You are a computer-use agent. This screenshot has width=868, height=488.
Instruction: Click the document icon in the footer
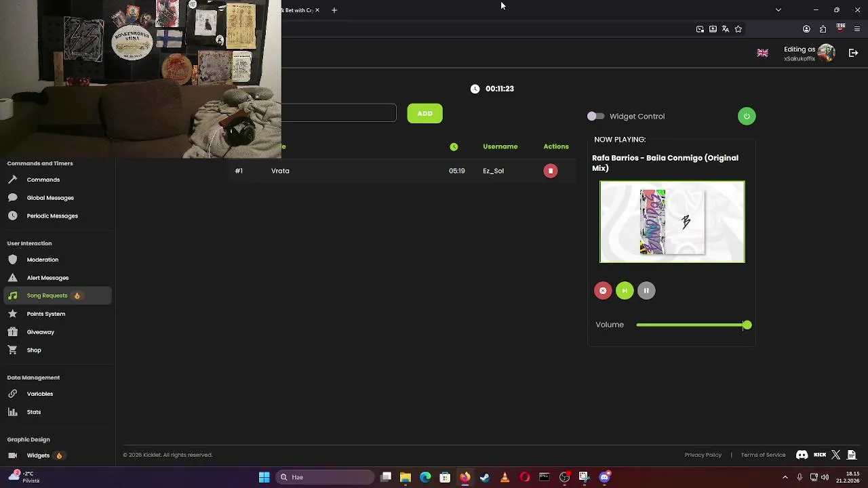pos(852,455)
